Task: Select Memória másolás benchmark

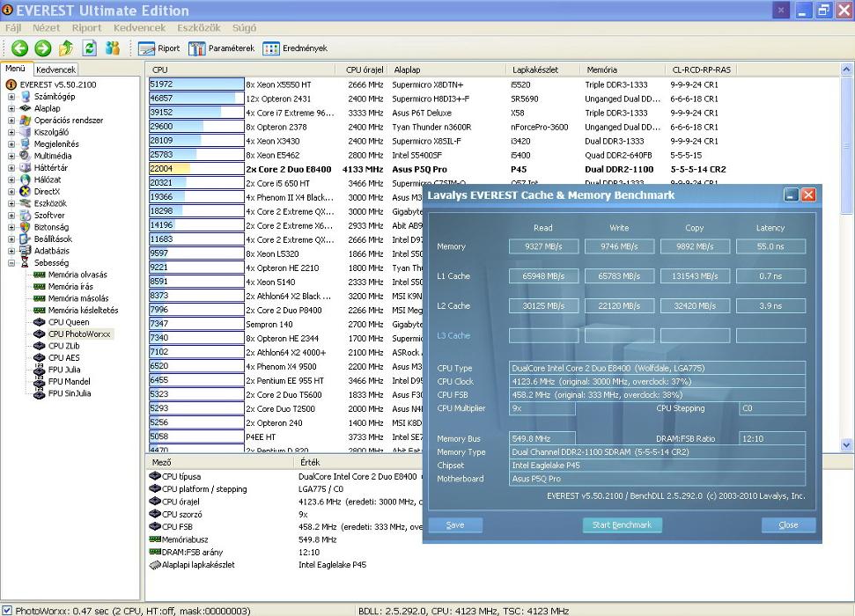Action: pos(78,298)
